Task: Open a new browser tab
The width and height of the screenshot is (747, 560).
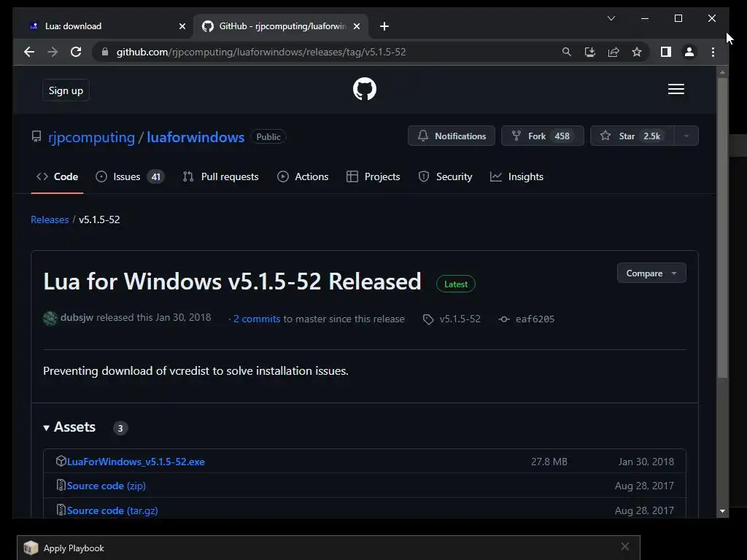Action: (384, 26)
